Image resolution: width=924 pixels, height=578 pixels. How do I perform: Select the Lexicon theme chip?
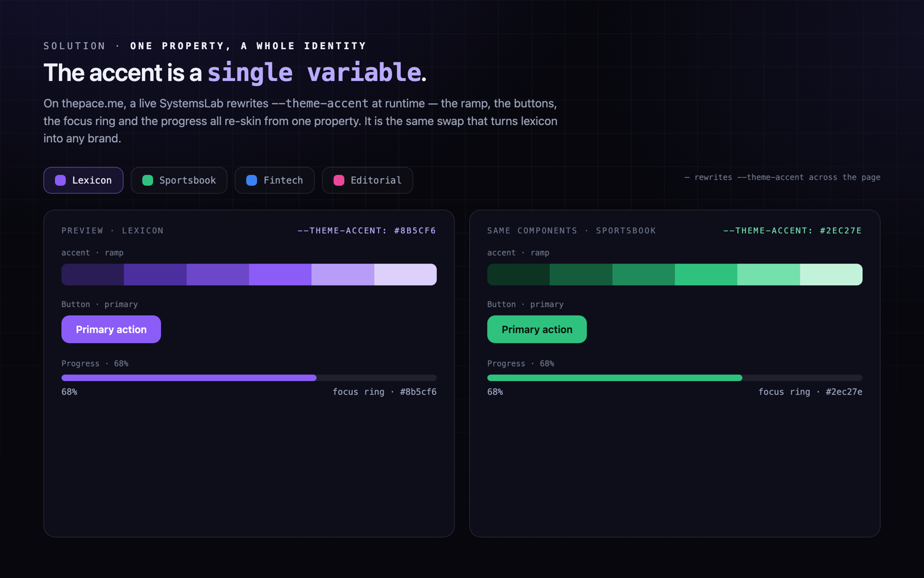[83, 180]
